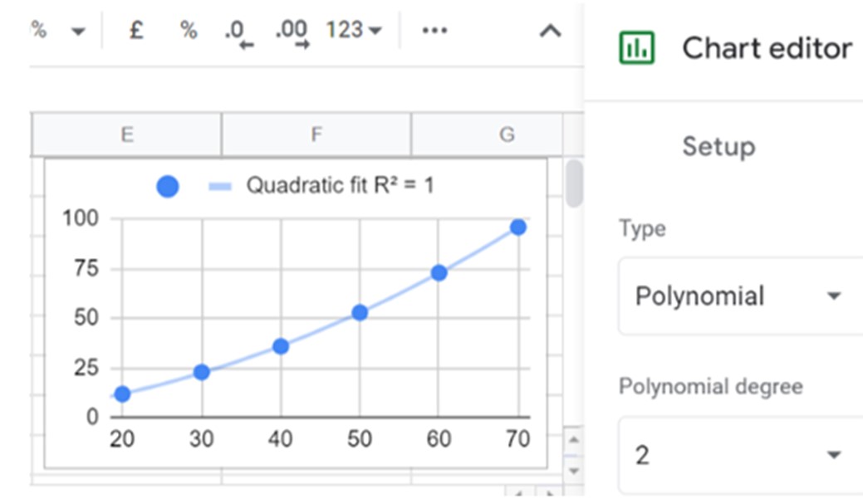Click the x-axis label 20
This screenshot has height=504, width=863.
click(122, 439)
